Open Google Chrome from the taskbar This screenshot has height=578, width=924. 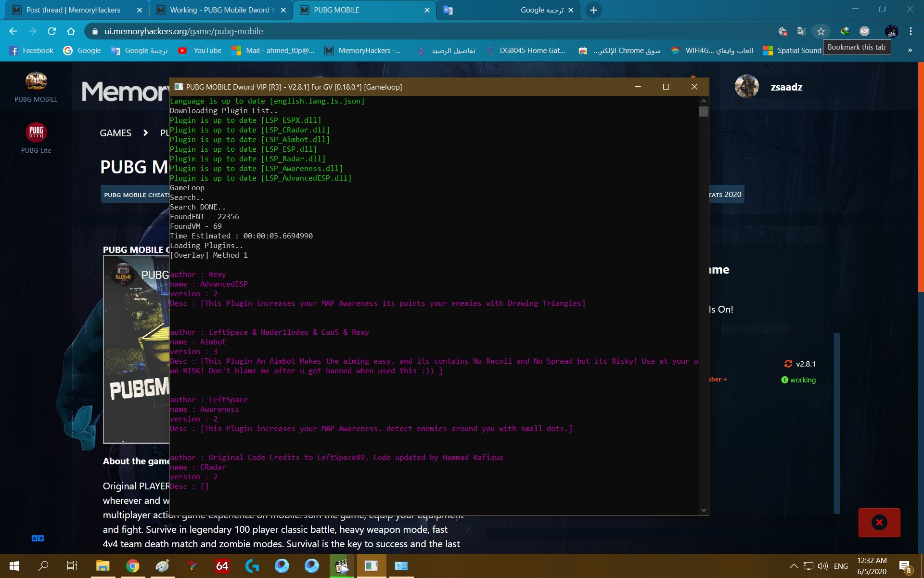pyautogui.click(x=133, y=566)
